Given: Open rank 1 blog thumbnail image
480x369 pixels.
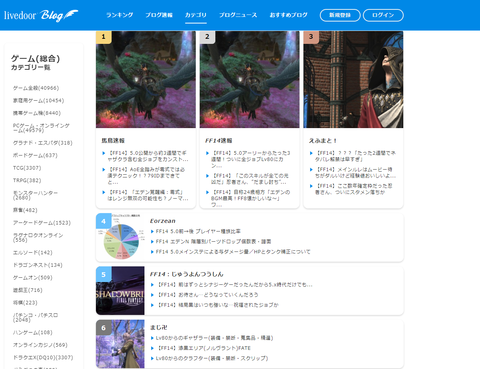Looking at the screenshot, I should 146,79.
